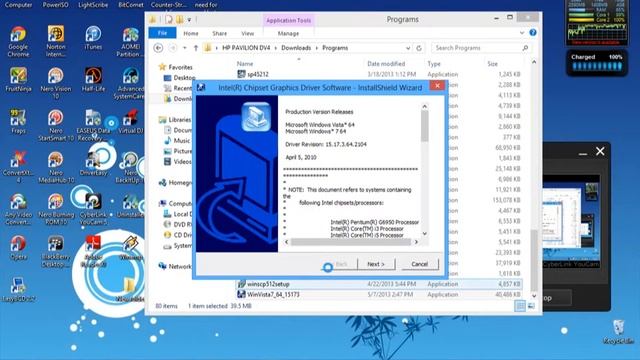Image resolution: width=640 pixels, height=360 pixels.
Task: Click Explorer file list vertical scrollbar
Action: 534,180
